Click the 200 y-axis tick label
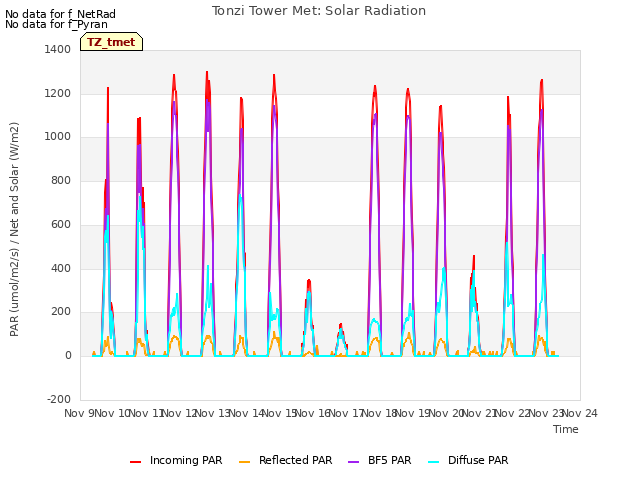The width and height of the screenshot is (640, 480). click(x=61, y=312)
